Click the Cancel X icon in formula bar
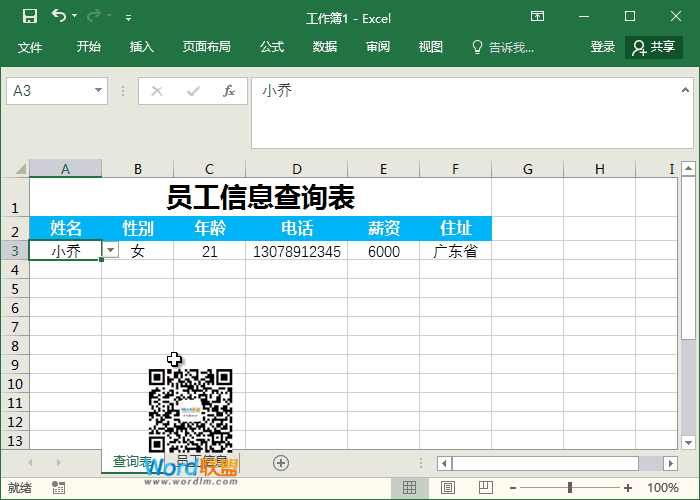The image size is (700, 500). (157, 92)
